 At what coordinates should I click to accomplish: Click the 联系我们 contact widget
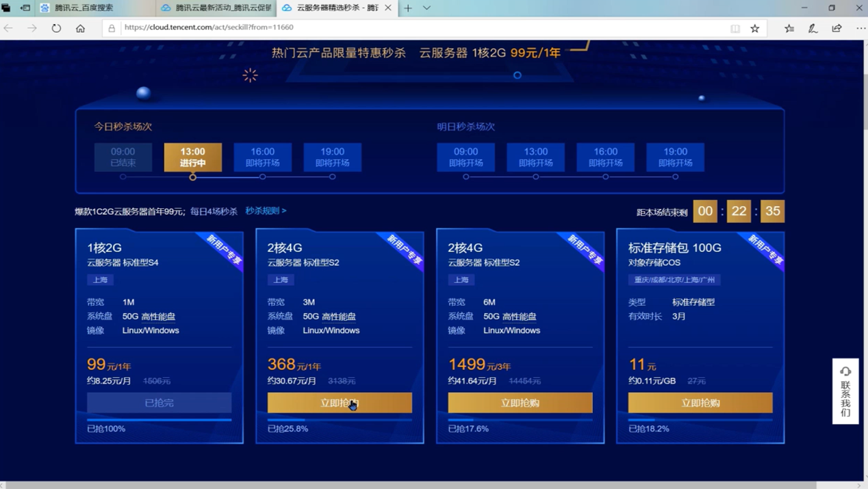coord(845,391)
